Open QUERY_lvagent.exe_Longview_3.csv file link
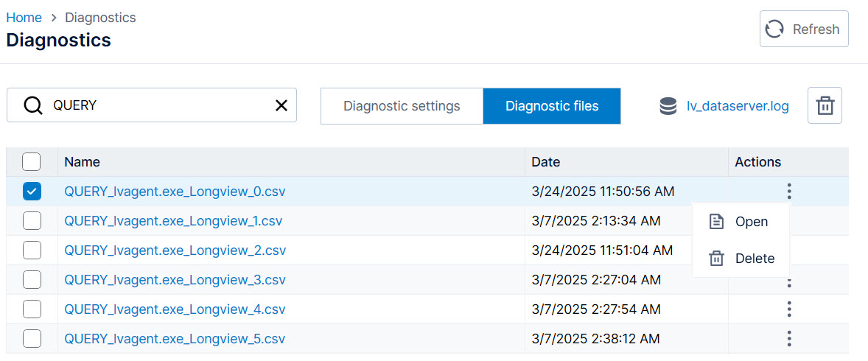 [175, 280]
